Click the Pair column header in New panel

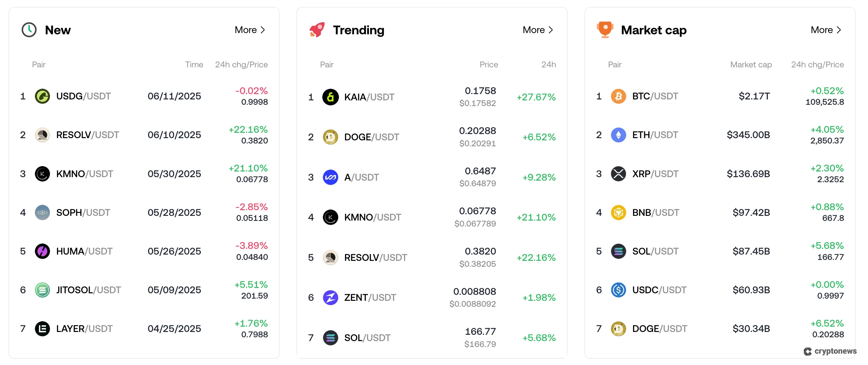(x=39, y=65)
